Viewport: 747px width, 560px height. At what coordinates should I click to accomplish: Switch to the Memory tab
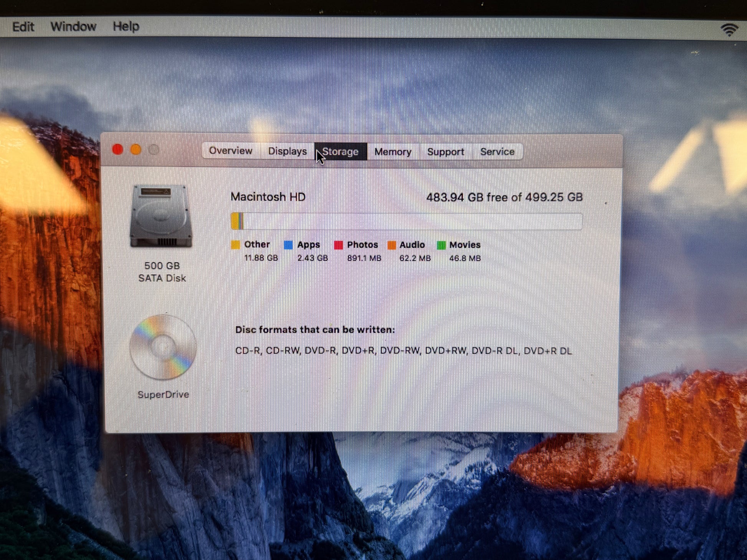click(393, 152)
